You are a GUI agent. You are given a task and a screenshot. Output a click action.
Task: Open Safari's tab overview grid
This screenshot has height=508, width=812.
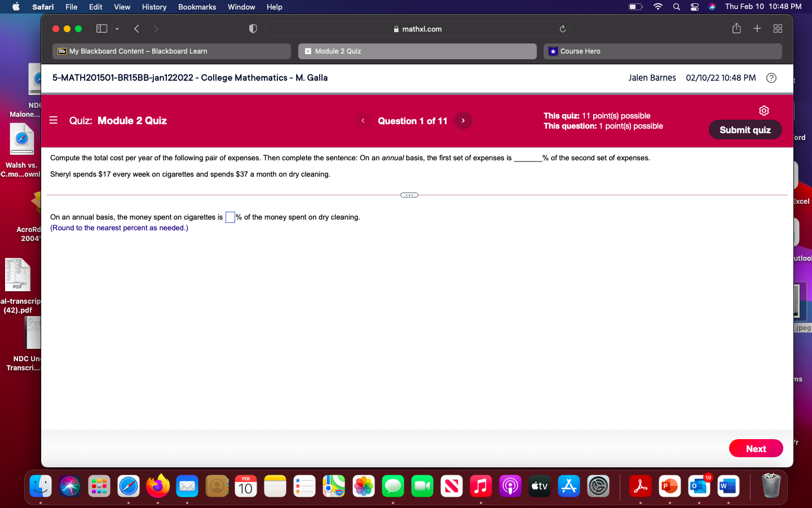tap(778, 28)
